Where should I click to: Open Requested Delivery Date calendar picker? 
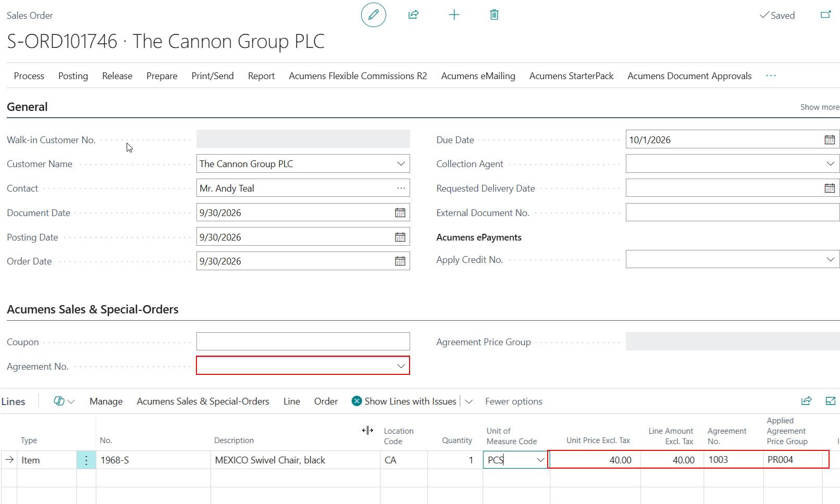(830, 188)
